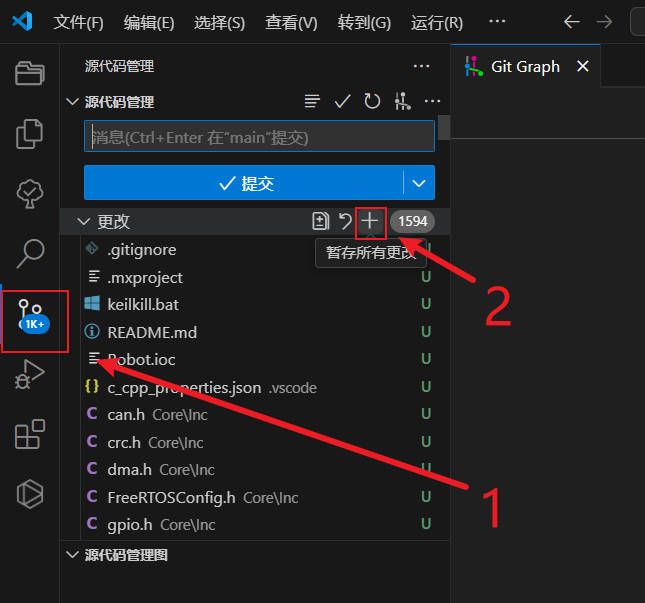Select README.md in the changes list
Image resolution: width=645 pixels, height=603 pixels.
tap(152, 331)
